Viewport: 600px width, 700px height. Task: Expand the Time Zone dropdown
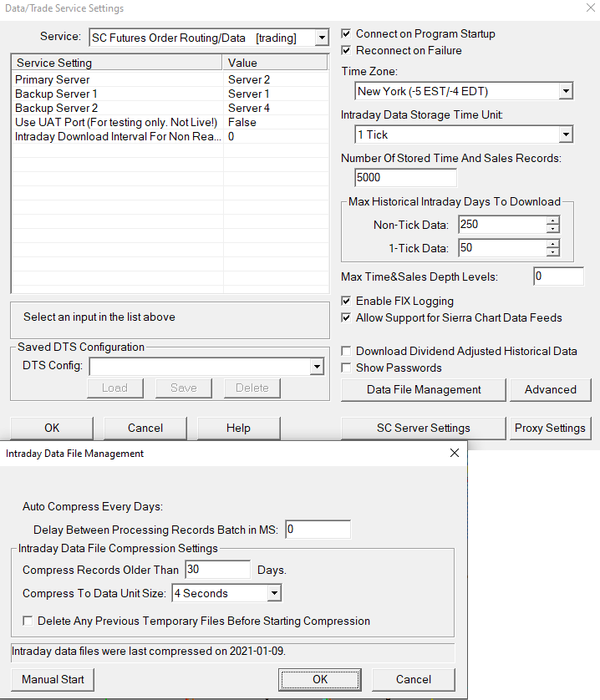point(566,91)
